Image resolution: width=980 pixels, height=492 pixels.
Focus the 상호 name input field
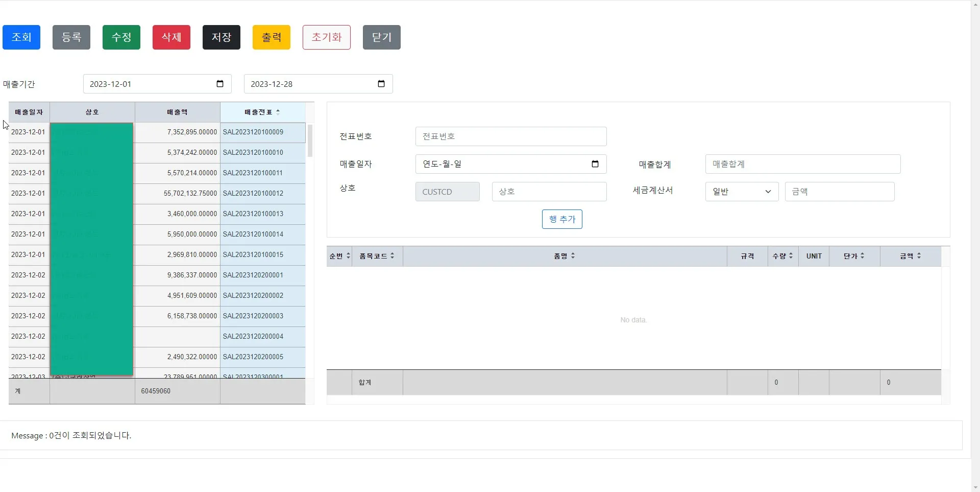pyautogui.click(x=549, y=192)
